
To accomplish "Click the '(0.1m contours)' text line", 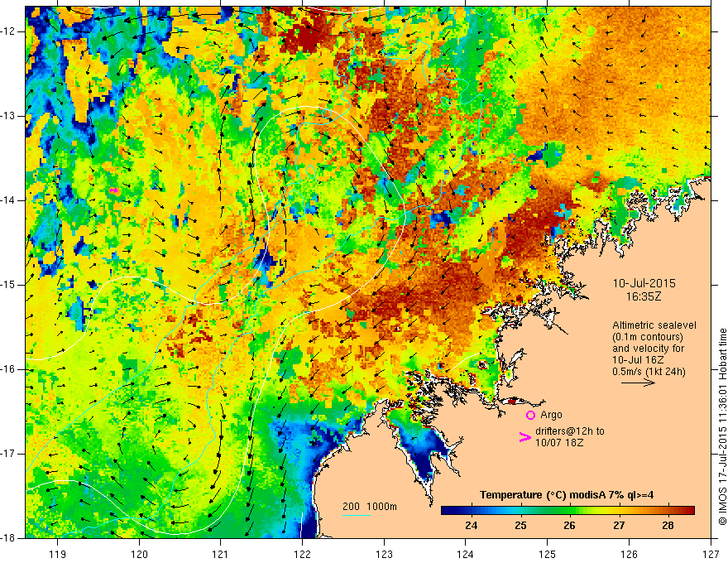I will click(647, 337).
